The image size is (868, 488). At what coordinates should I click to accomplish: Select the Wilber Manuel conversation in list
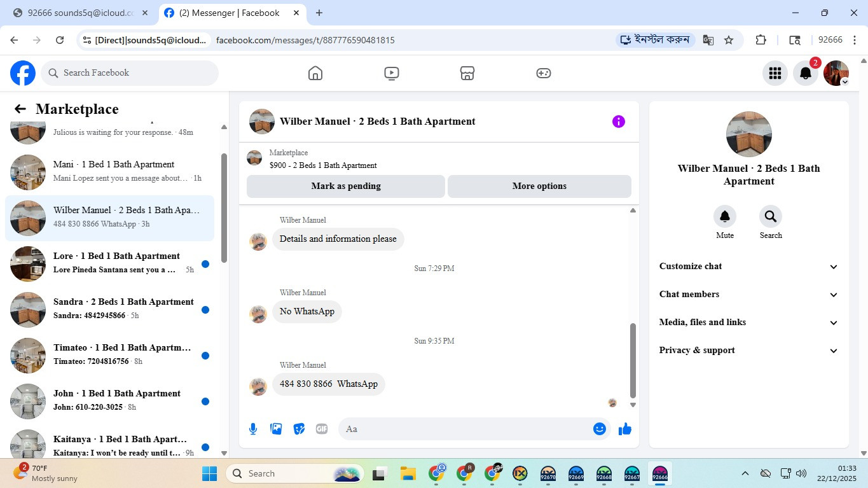(x=109, y=218)
